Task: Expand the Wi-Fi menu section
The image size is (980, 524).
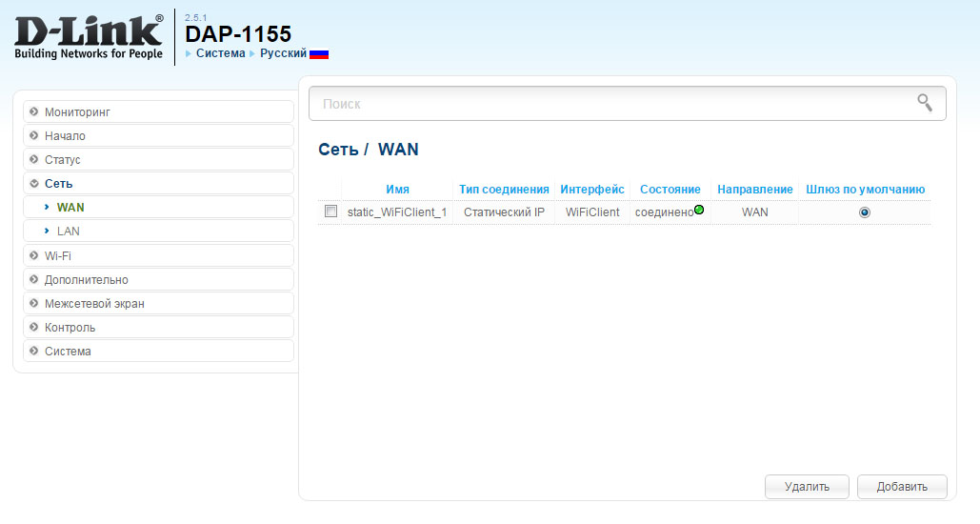Action: (x=57, y=255)
